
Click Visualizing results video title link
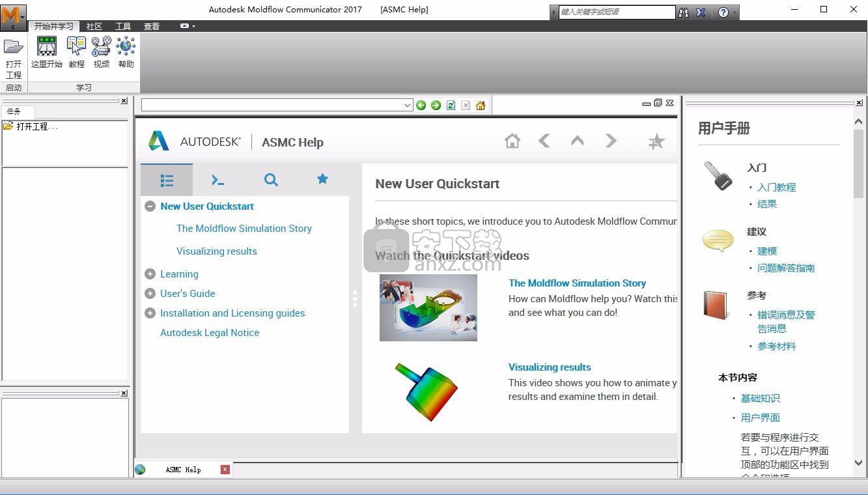point(550,367)
